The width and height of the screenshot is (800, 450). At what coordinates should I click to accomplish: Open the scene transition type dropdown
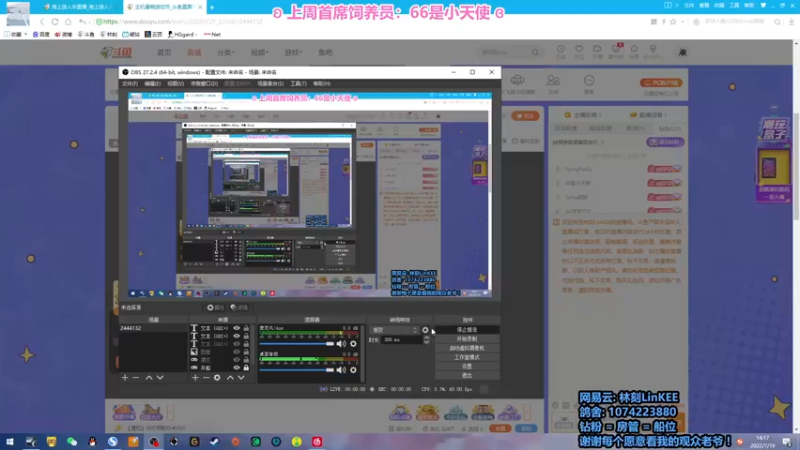tap(394, 330)
